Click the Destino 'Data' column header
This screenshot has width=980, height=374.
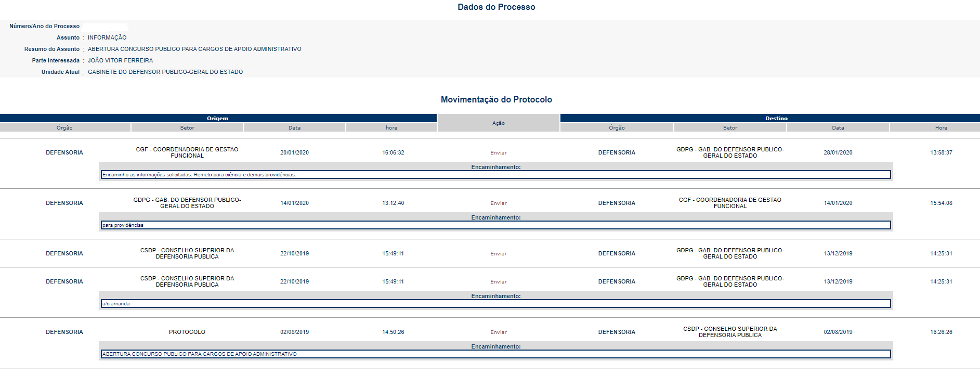[x=838, y=127]
